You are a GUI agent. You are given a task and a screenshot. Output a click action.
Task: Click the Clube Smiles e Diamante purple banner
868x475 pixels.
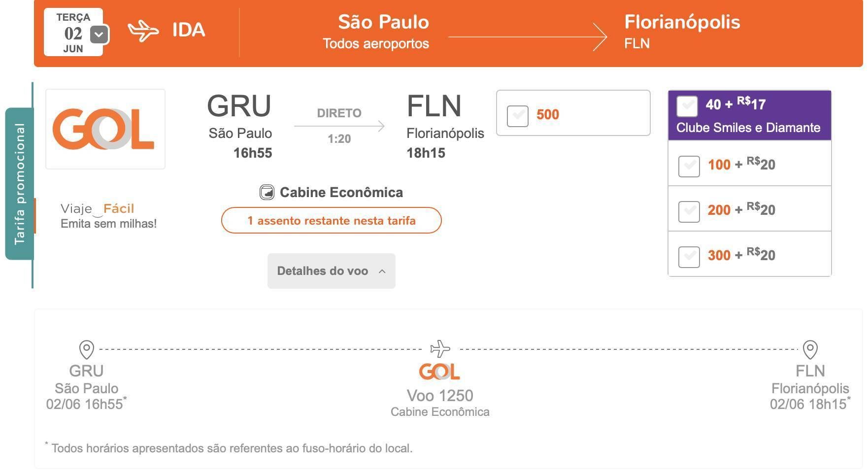(750, 115)
